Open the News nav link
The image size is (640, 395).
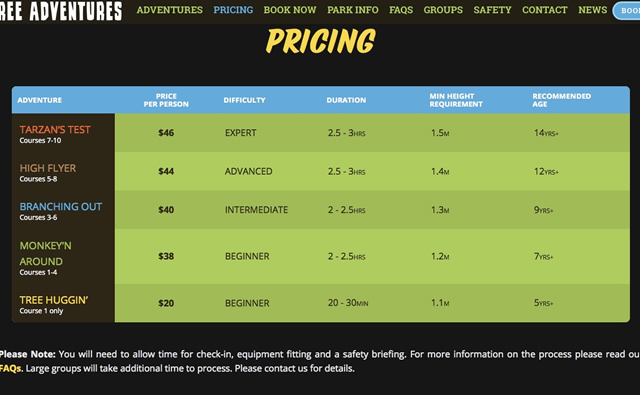pos(592,10)
